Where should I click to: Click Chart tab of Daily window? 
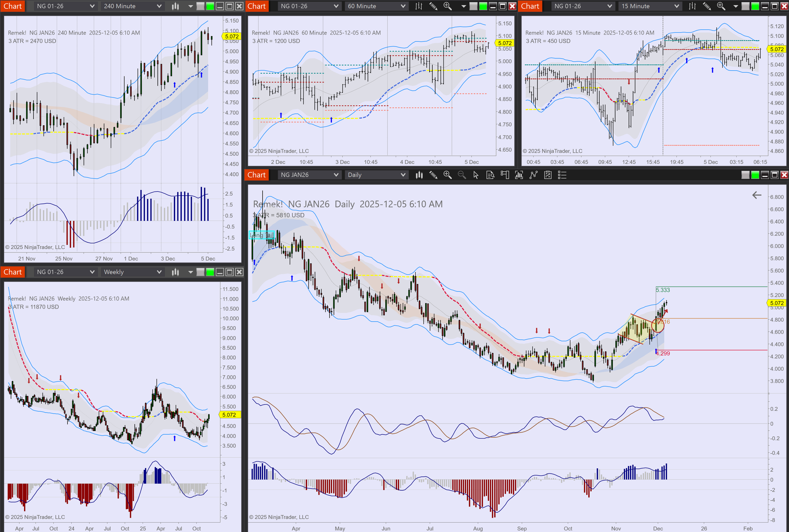[x=257, y=175]
